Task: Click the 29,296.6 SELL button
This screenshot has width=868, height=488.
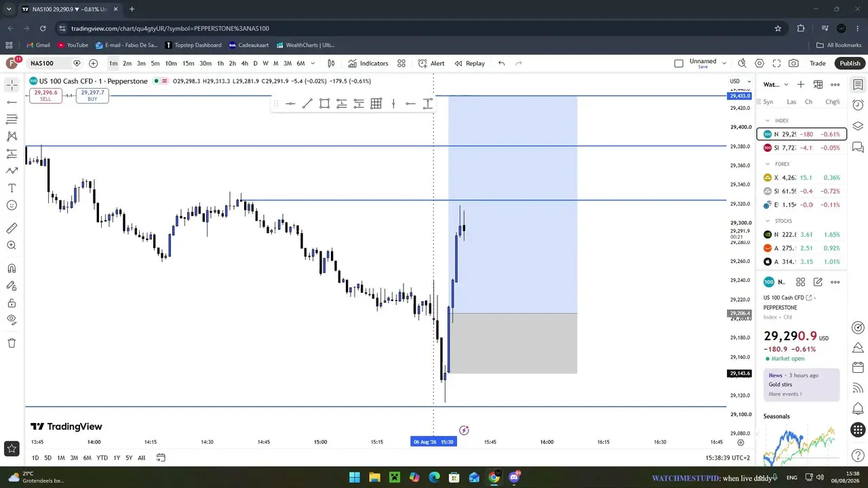Action: coord(45,96)
